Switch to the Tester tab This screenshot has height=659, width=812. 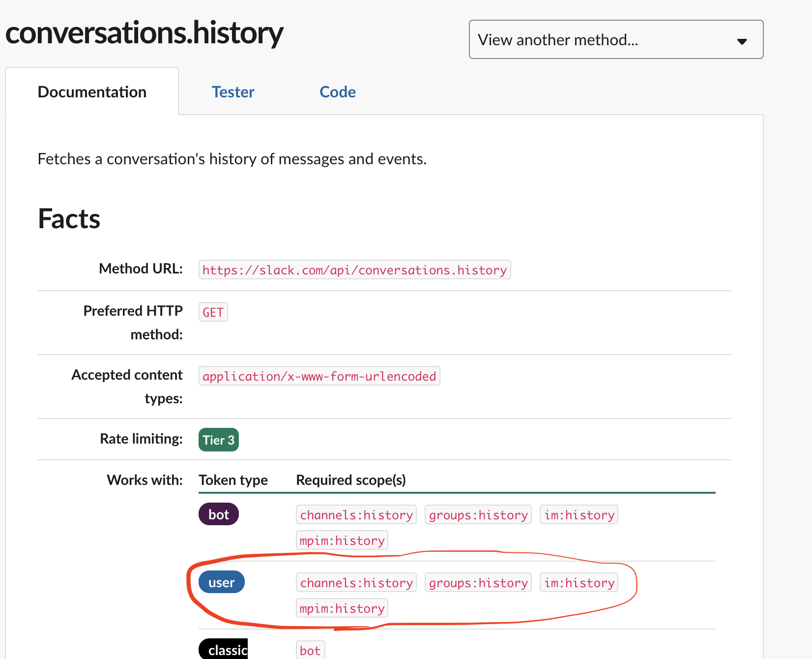pos(233,92)
